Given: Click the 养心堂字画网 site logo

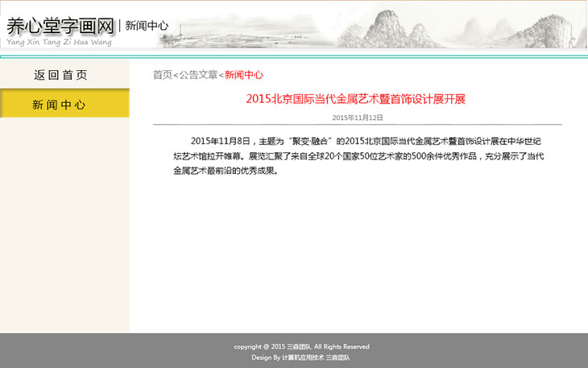Looking at the screenshot, I should (60, 24).
